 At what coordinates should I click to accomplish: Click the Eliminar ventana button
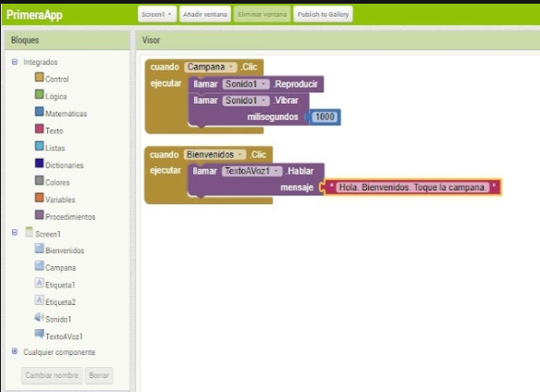coord(262,15)
